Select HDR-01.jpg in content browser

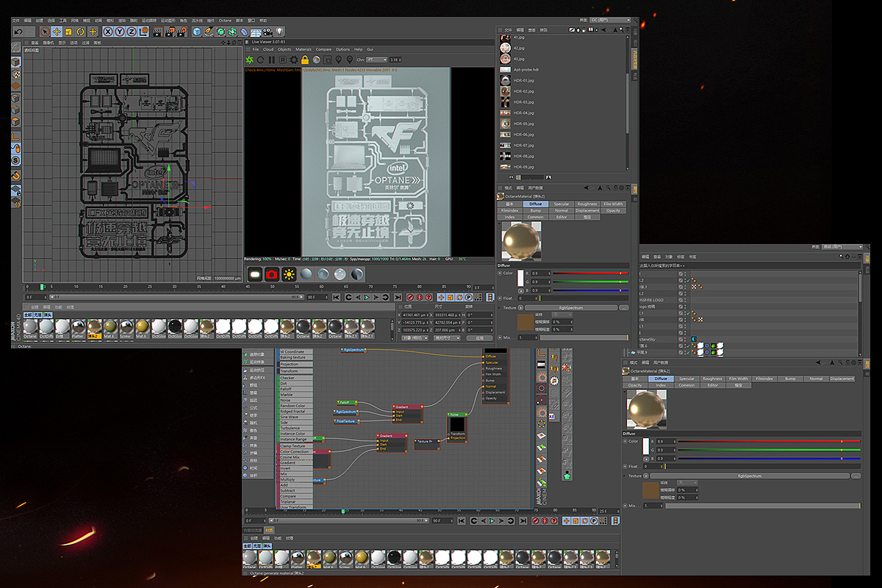click(514, 81)
